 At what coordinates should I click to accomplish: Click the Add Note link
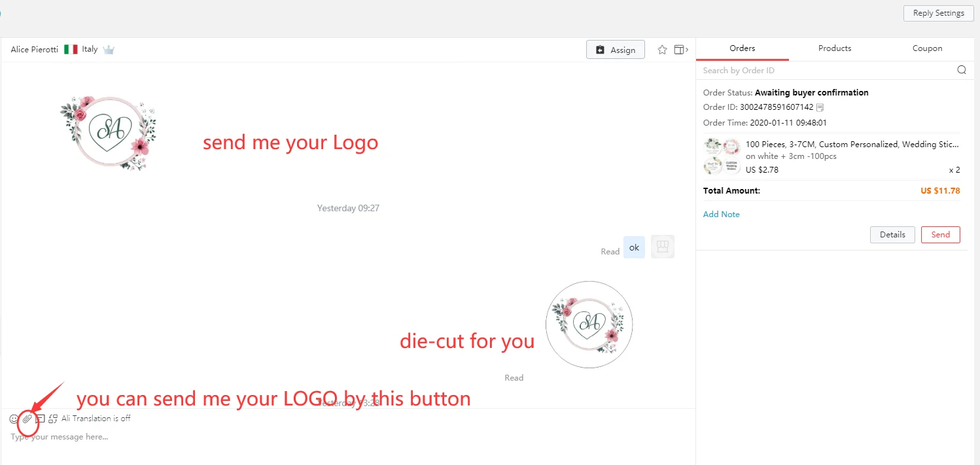tap(721, 215)
